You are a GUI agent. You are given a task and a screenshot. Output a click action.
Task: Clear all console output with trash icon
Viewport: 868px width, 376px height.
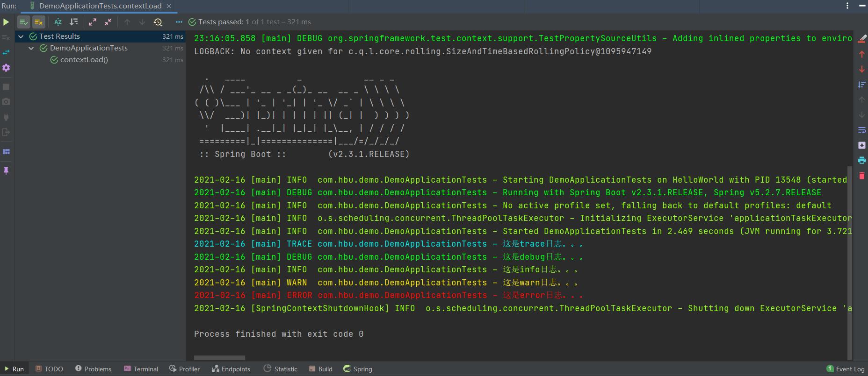tap(862, 176)
